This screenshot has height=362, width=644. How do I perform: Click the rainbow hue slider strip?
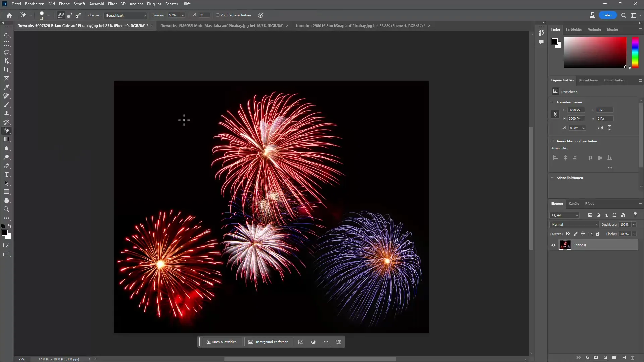pyautogui.click(x=635, y=52)
